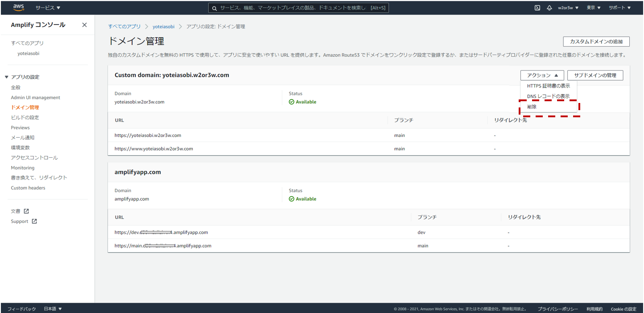Go to yoteiasobi breadcrumb link
644x313 pixels.
[164, 27]
